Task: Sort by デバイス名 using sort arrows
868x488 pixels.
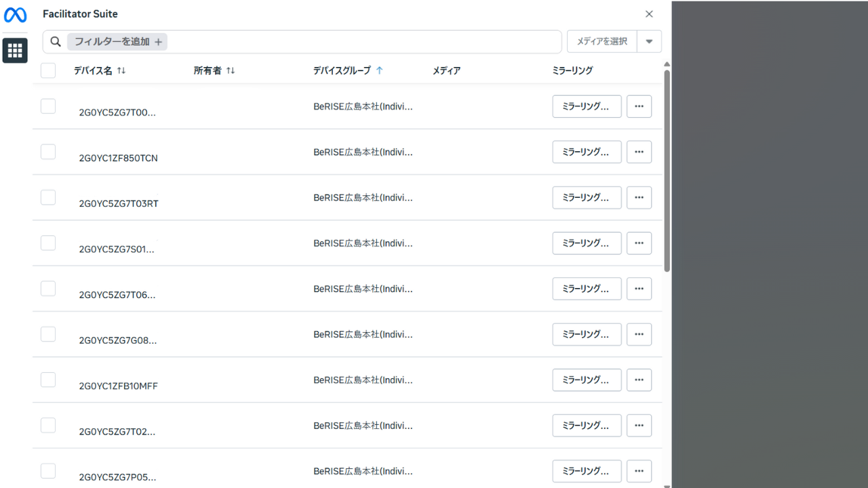Action: (121, 70)
